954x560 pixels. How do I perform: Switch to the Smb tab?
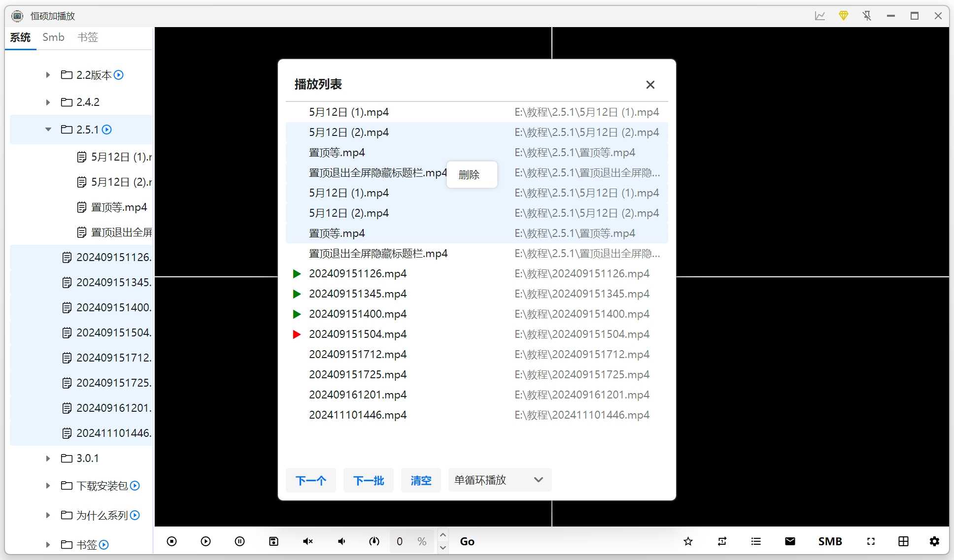53,37
